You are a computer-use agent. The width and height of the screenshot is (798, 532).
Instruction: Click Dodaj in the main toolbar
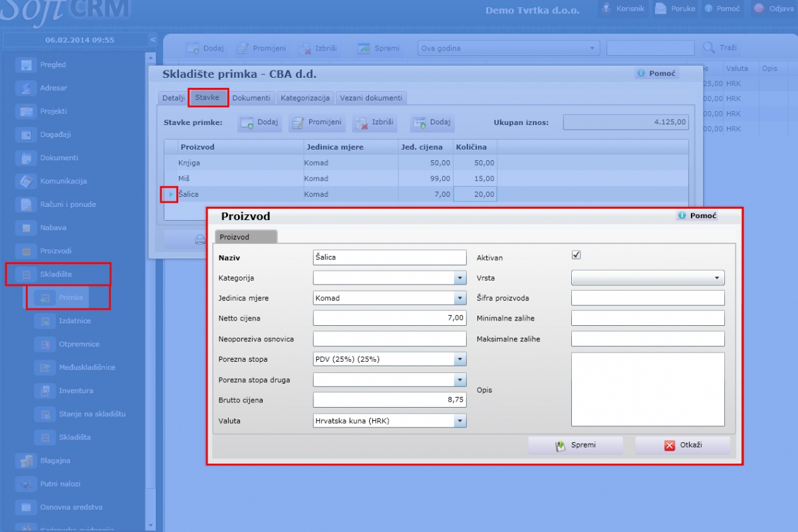205,48
